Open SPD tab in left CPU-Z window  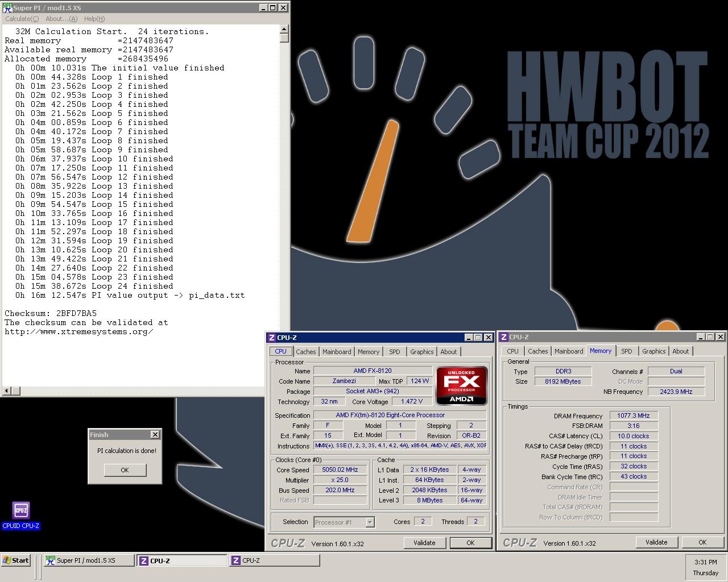(395, 352)
